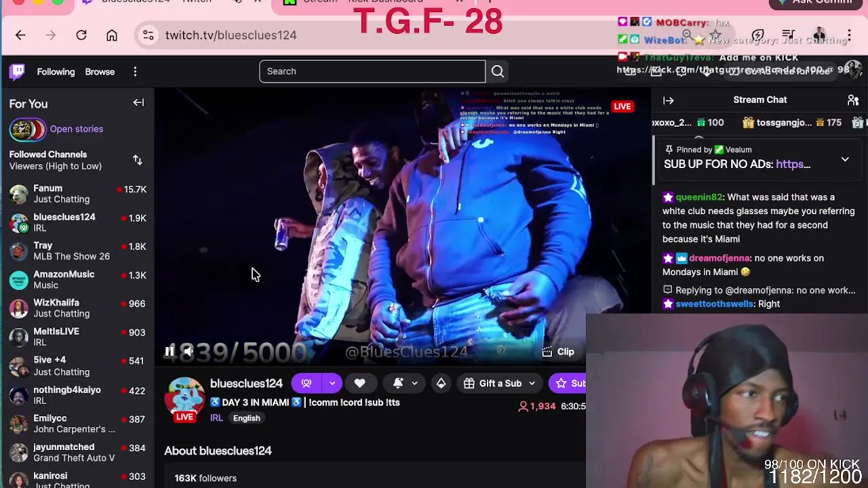This screenshot has height=488, width=868.
Task: Open the jayunmatched channel
Action: [x=77, y=452]
